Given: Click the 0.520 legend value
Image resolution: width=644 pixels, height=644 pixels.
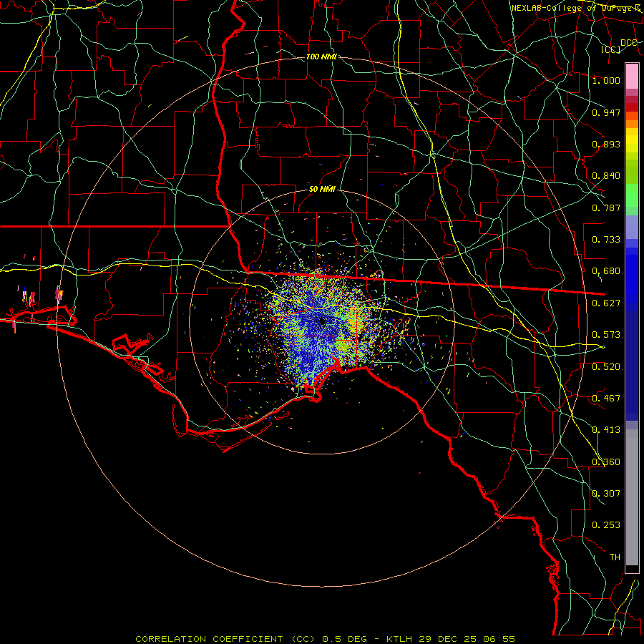Looking at the screenshot, I should click(606, 366).
